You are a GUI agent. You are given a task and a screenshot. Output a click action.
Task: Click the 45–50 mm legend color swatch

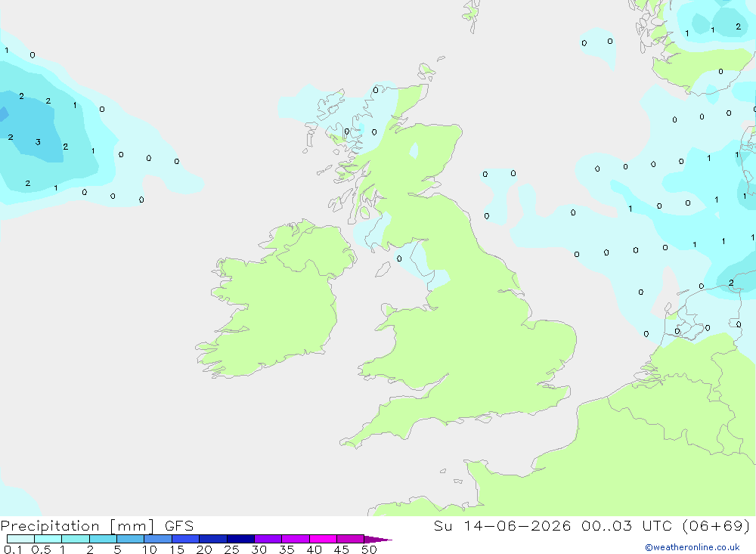pos(351,539)
